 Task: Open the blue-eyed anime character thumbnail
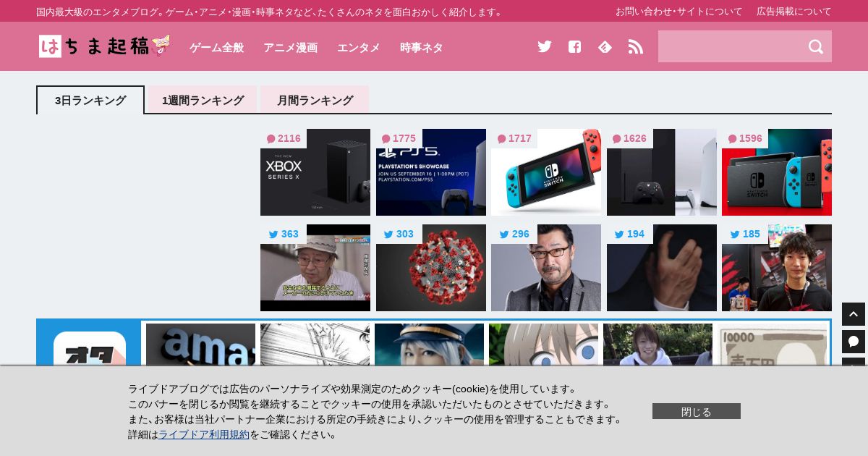coord(543,345)
